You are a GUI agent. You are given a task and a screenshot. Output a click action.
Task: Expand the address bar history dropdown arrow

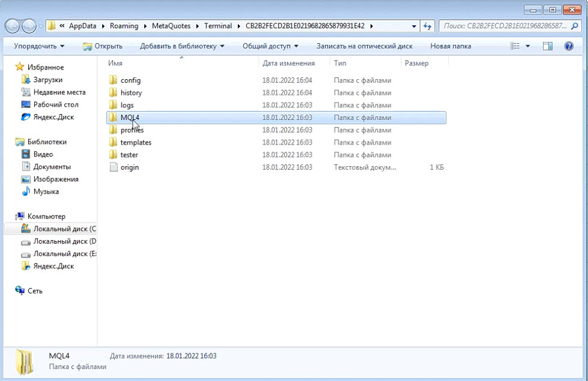tap(414, 26)
